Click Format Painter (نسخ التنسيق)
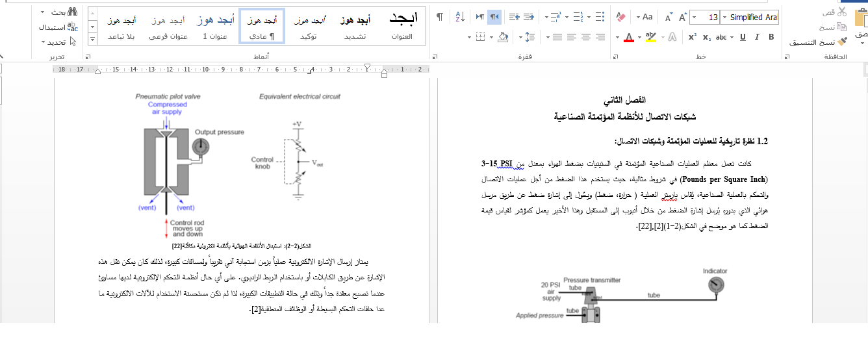Screen dimensions: 868x343 [819, 42]
